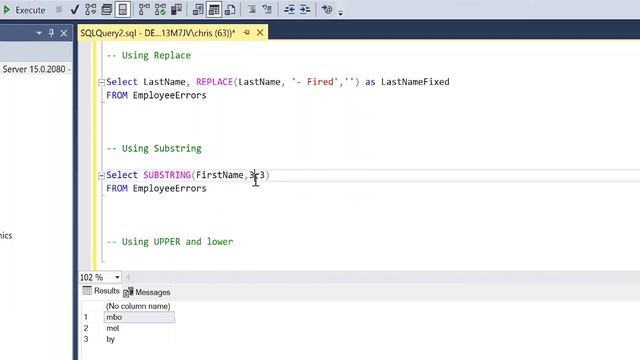This screenshot has width=640, height=360.
Task: Collapse the REPLACE Select statement block
Action: 101,82
